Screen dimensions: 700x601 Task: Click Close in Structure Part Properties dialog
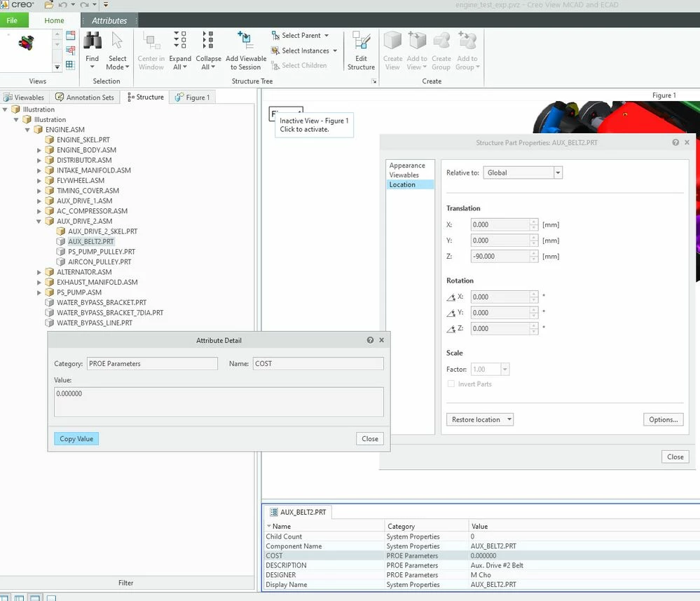click(675, 457)
